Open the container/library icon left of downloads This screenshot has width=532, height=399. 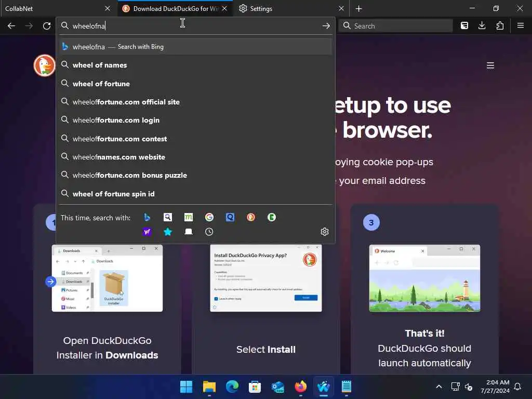464,26
